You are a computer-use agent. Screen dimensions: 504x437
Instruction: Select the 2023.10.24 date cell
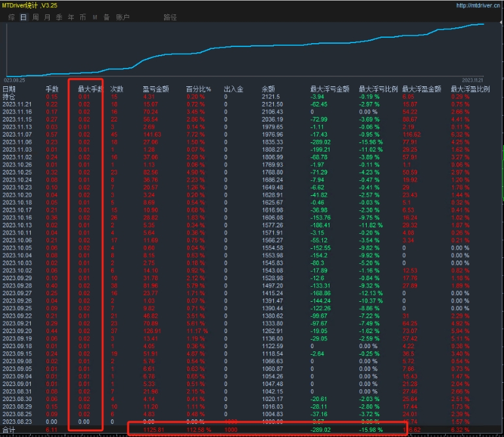[17, 180]
